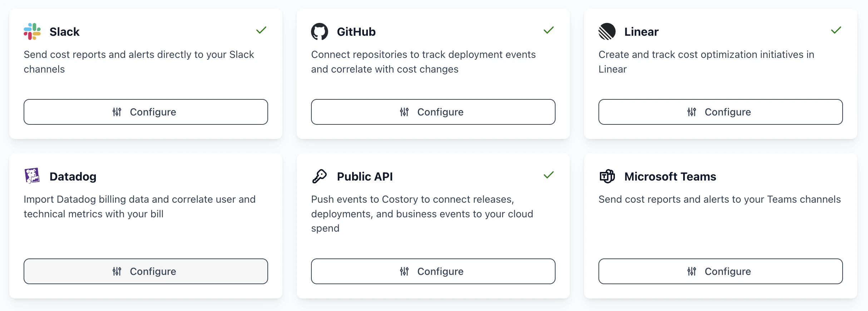The height and width of the screenshot is (311, 868).
Task: Click the green checkmark on the Linear card
Action: point(836,30)
